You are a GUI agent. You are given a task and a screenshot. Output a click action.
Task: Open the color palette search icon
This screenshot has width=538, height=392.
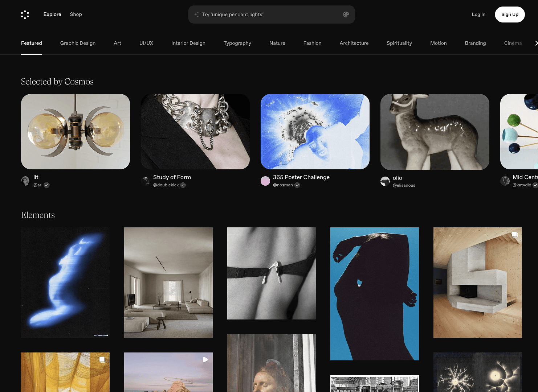pos(346,15)
